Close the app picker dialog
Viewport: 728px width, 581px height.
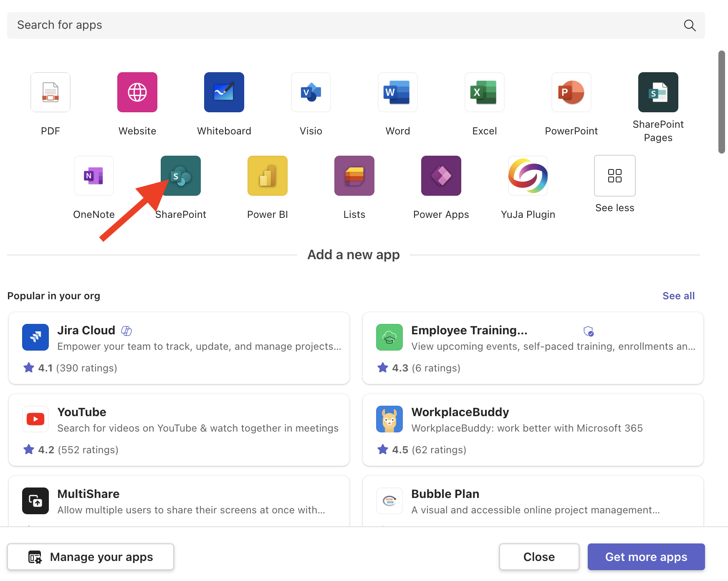(x=539, y=556)
